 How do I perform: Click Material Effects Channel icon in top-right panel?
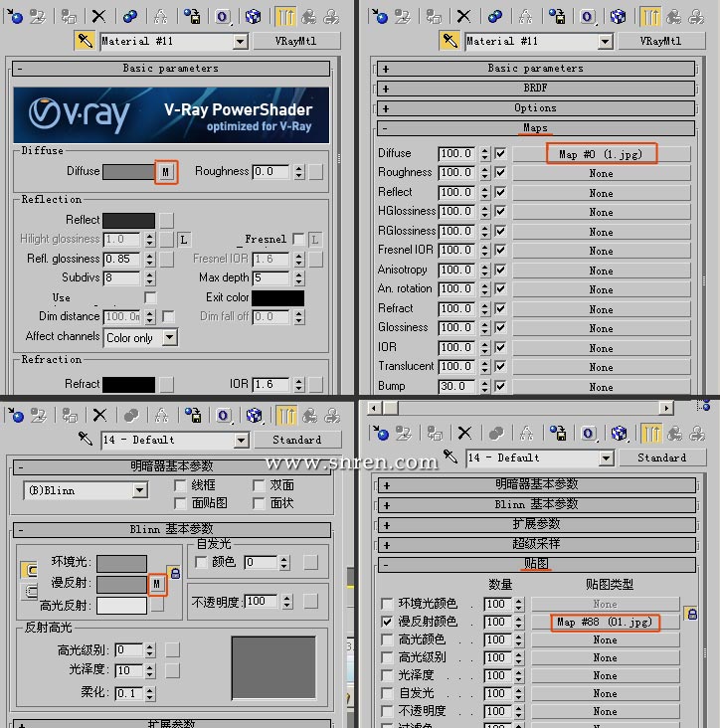pyautogui.click(x=587, y=17)
